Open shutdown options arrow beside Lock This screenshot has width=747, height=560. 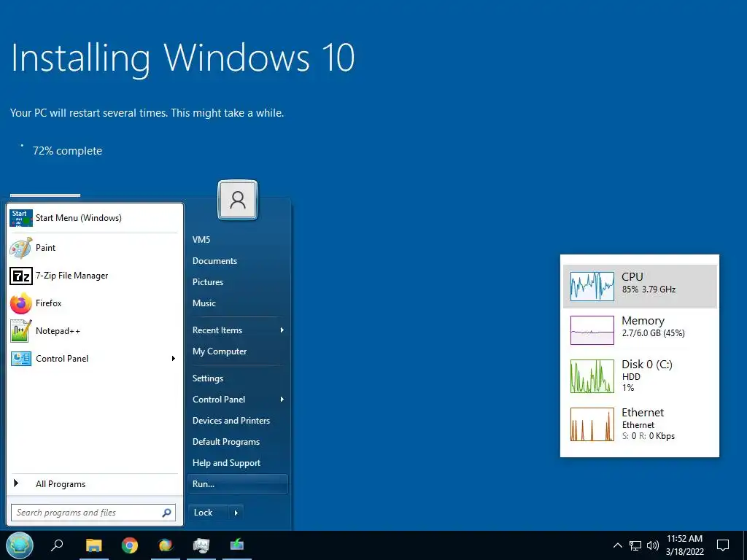tap(236, 513)
